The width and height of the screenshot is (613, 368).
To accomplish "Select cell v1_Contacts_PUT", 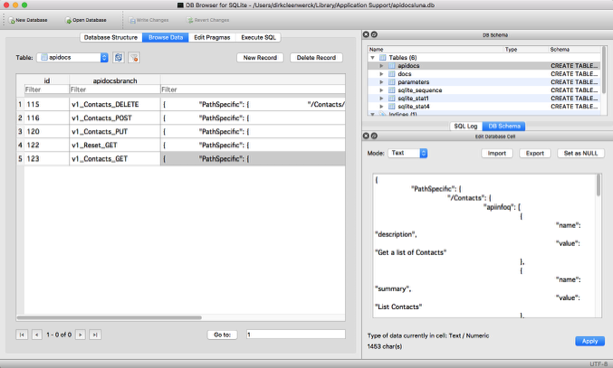I will tap(115, 131).
